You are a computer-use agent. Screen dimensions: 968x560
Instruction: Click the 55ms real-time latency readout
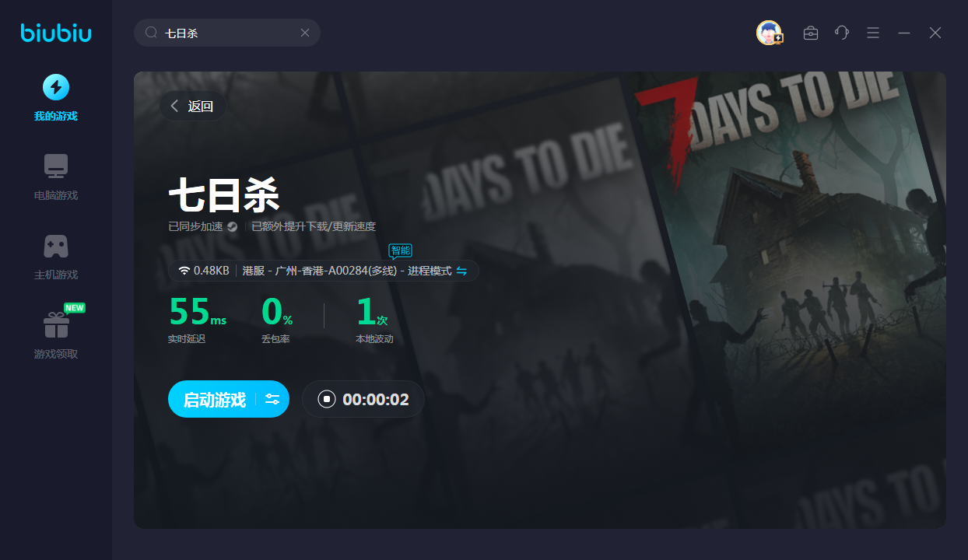coord(197,313)
